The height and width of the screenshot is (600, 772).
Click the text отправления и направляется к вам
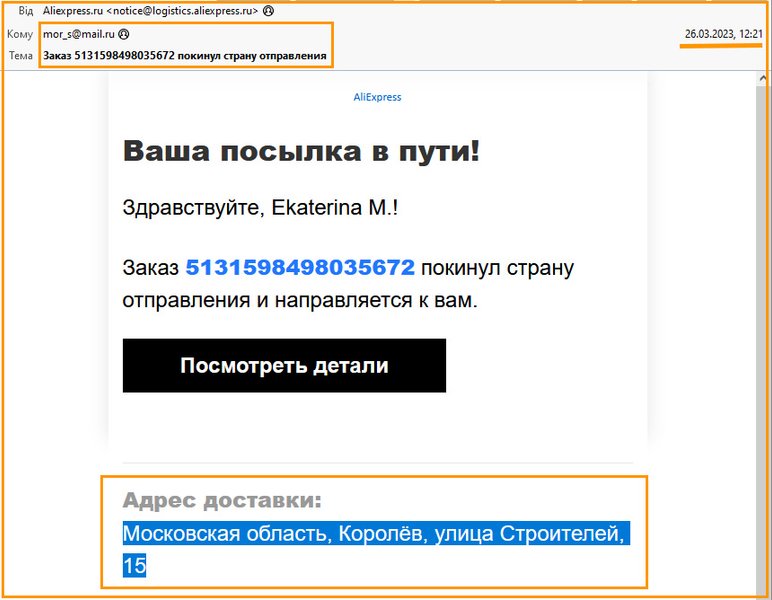pyautogui.click(x=300, y=299)
